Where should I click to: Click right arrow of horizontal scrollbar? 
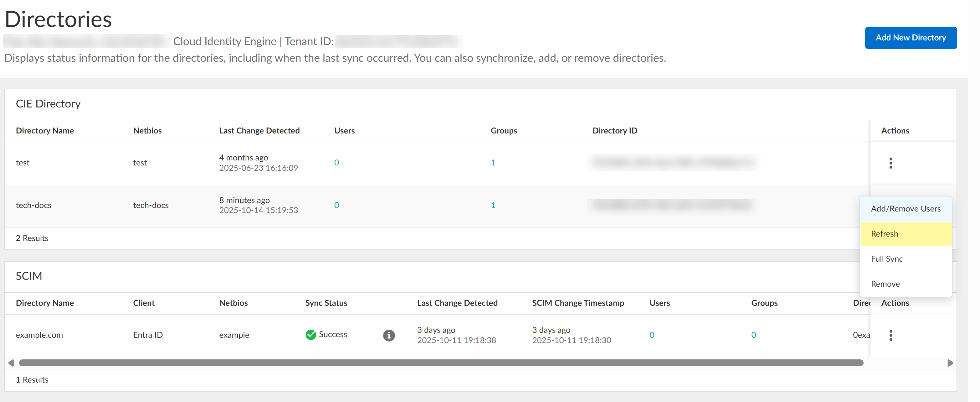pyautogui.click(x=950, y=363)
